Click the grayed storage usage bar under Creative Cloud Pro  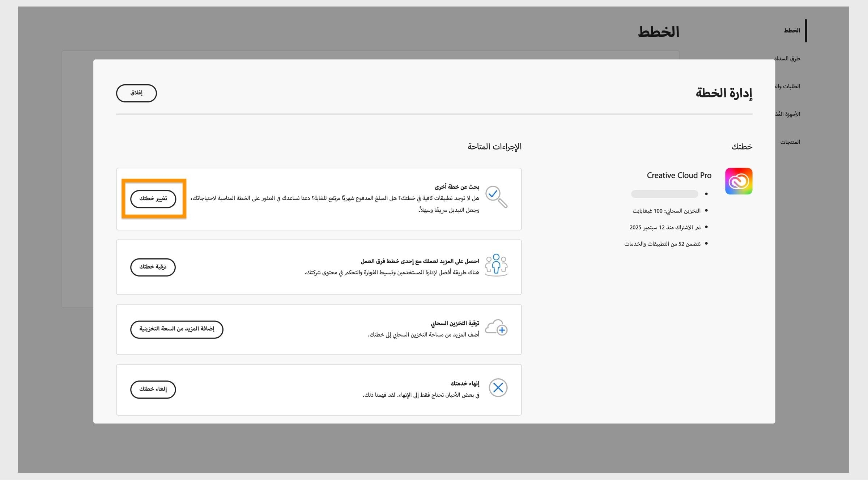click(x=664, y=194)
